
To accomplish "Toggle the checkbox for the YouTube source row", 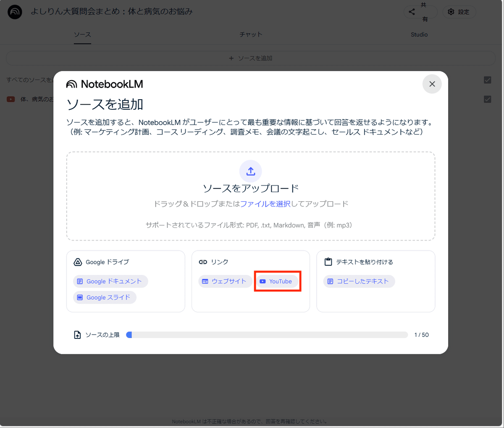I will tap(488, 99).
